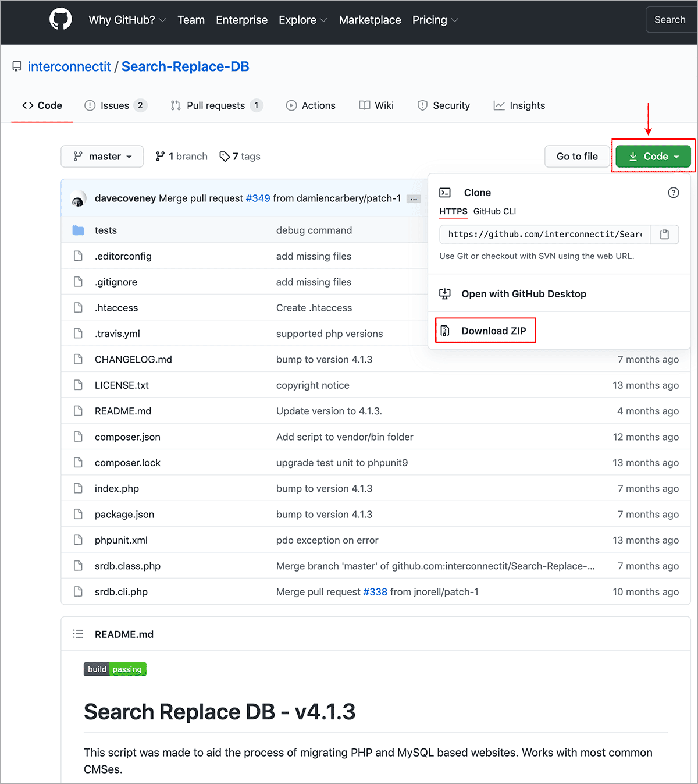Open the Explore dropdown in header
698x784 pixels.
(302, 20)
